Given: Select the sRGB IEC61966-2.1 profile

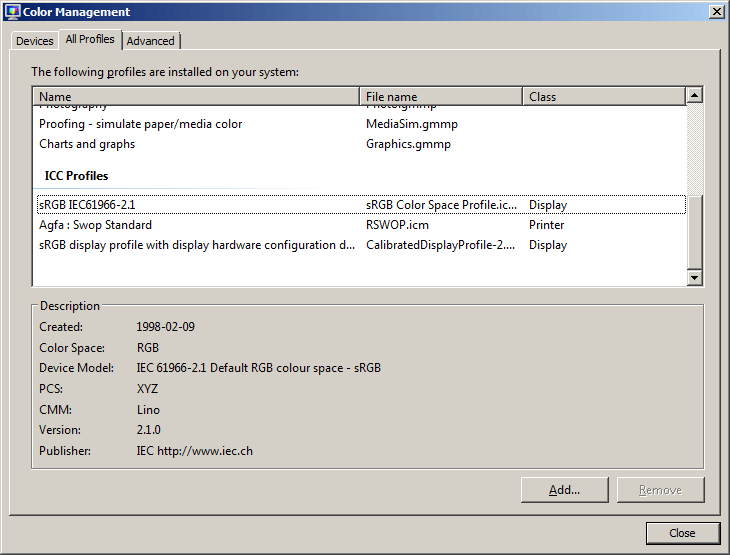Looking at the screenshot, I should pos(87,205).
